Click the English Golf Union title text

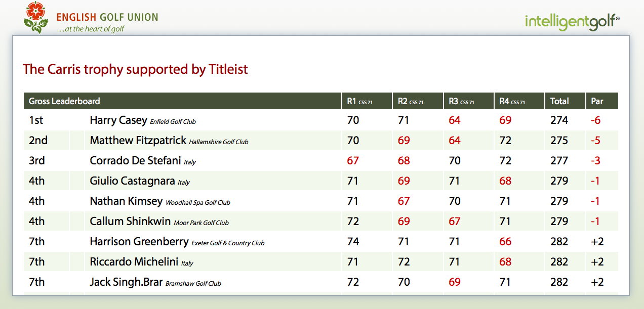pos(107,17)
